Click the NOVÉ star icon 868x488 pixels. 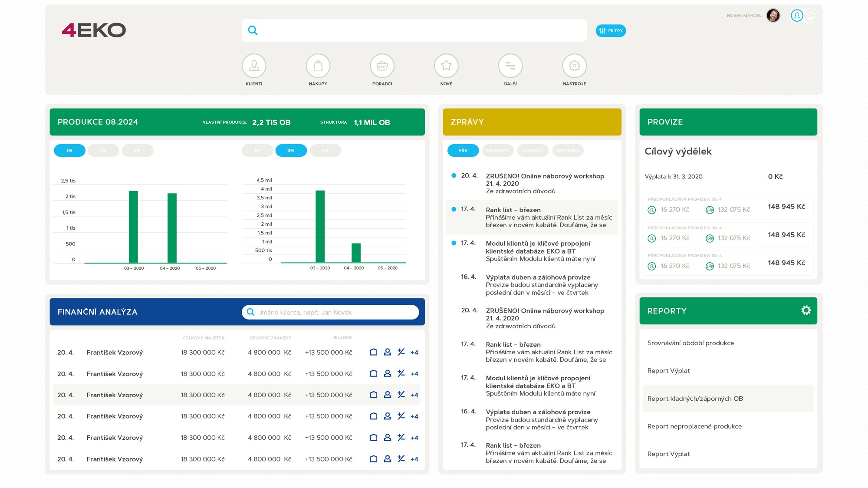pos(447,66)
